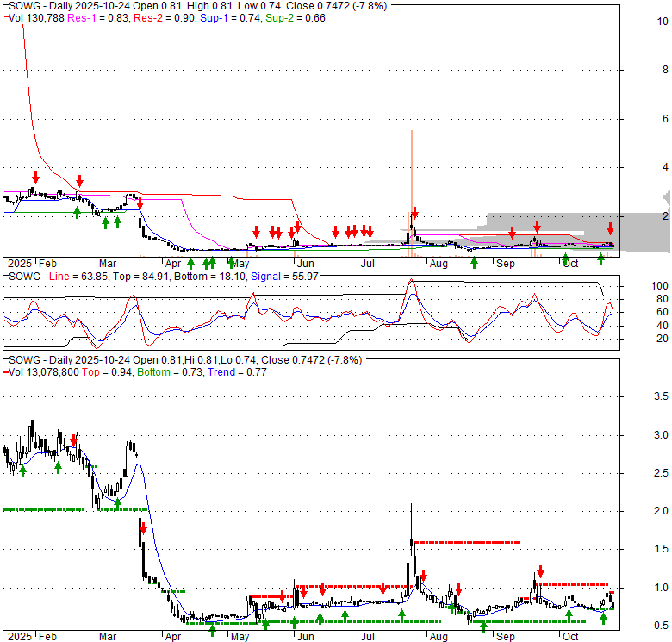This screenshot has height=642, width=672.
Task: Select the Sup-2 = 0.66 legend entry
Action: point(296,18)
